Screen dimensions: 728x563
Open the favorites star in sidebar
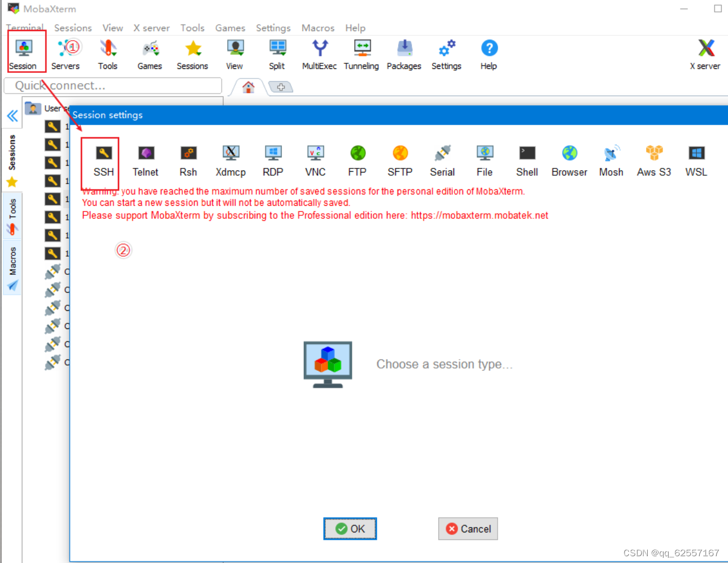click(x=12, y=182)
